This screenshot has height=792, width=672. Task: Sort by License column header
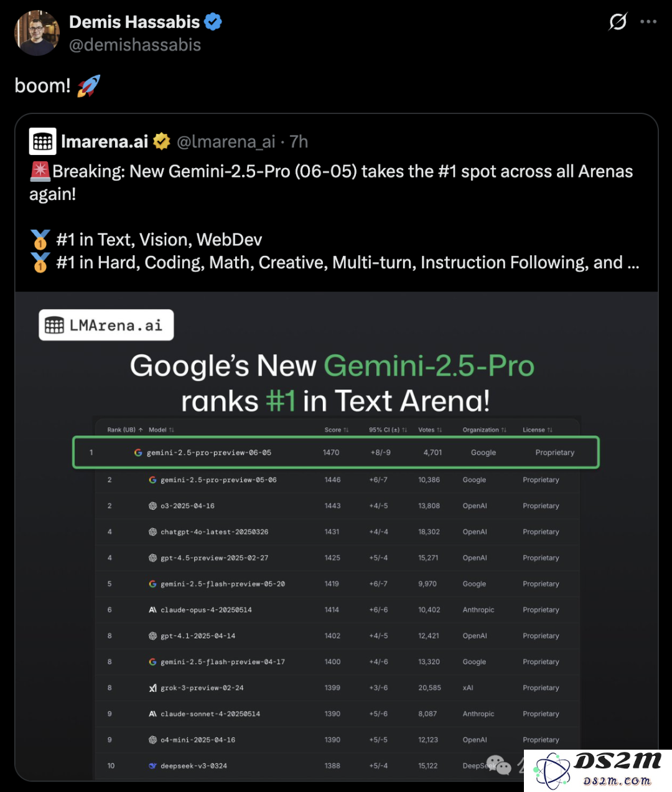pyautogui.click(x=538, y=430)
